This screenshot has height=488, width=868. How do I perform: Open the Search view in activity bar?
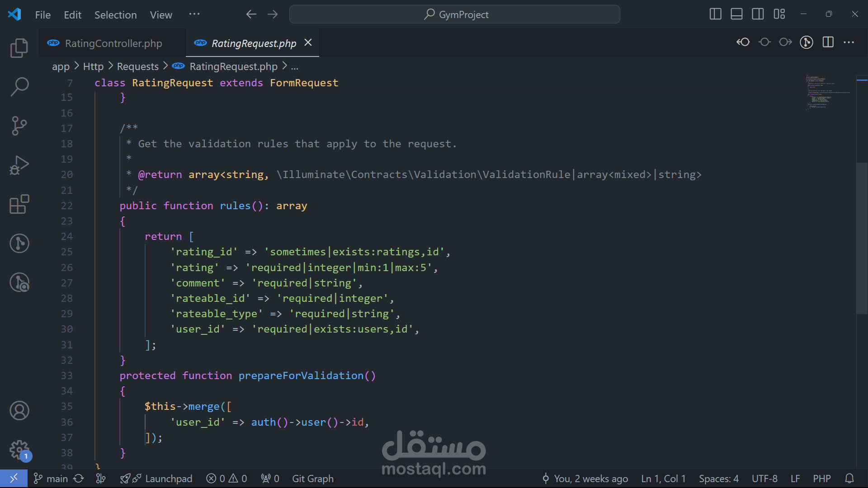coord(19,86)
